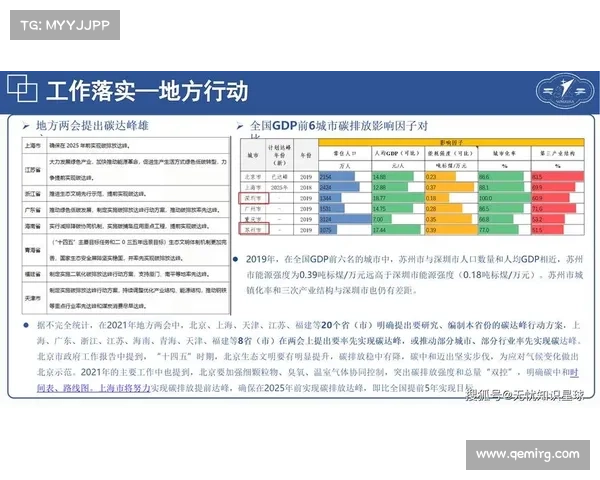Click the orange energy intensity bar 0.23
600x480 pixels.
coord(440,177)
